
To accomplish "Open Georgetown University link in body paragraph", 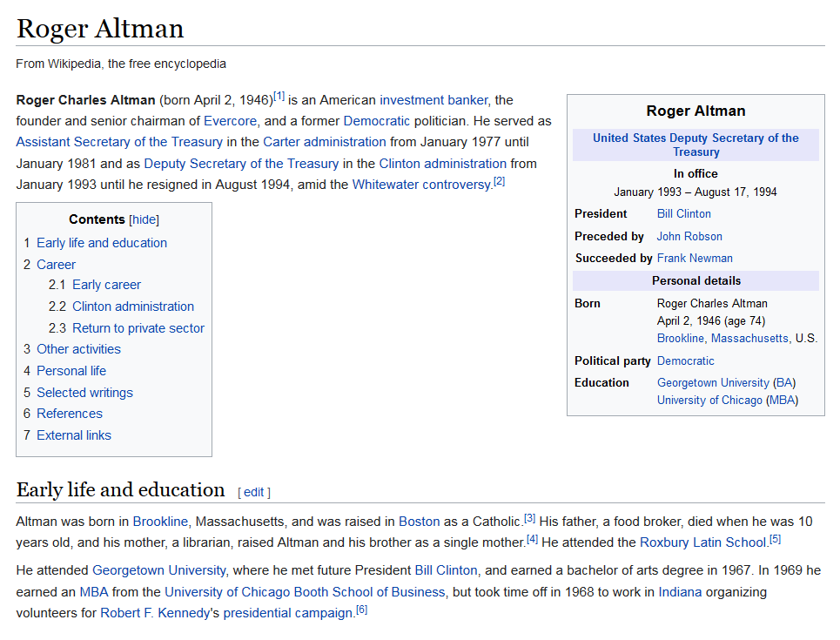I will click(159, 570).
